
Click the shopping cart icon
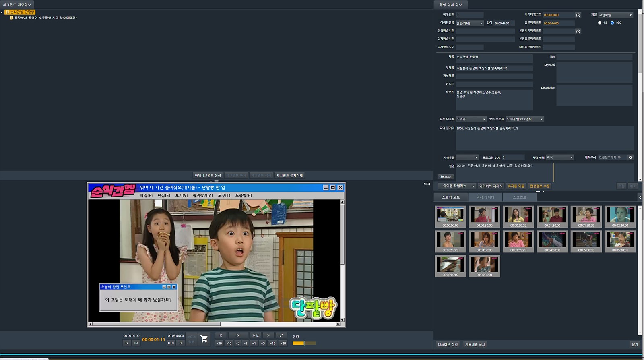[x=204, y=339]
